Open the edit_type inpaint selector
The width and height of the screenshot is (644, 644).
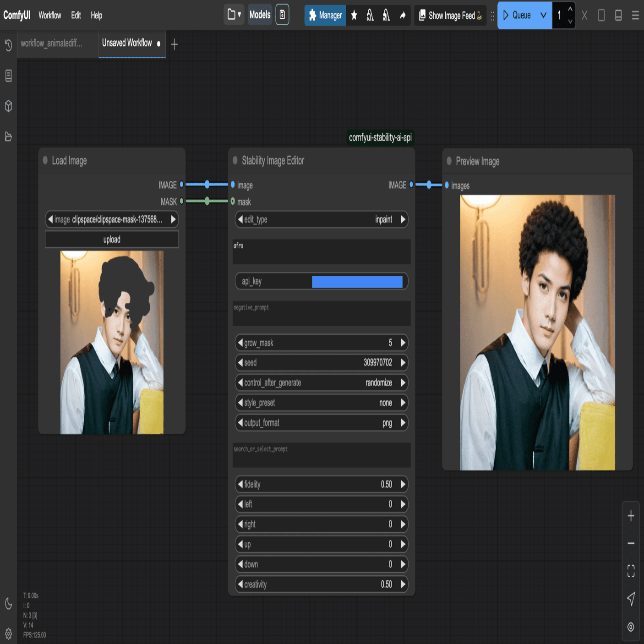(322, 219)
